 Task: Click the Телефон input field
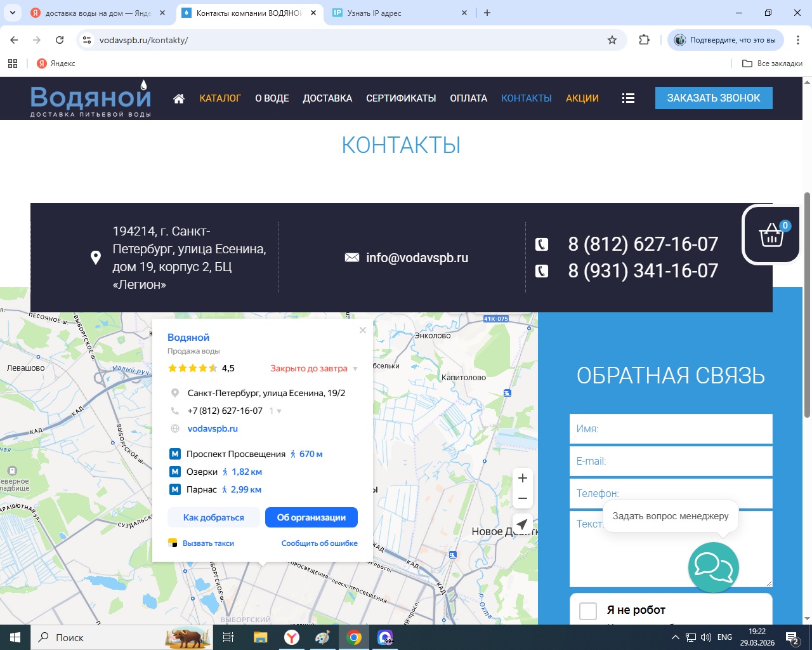tap(671, 493)
